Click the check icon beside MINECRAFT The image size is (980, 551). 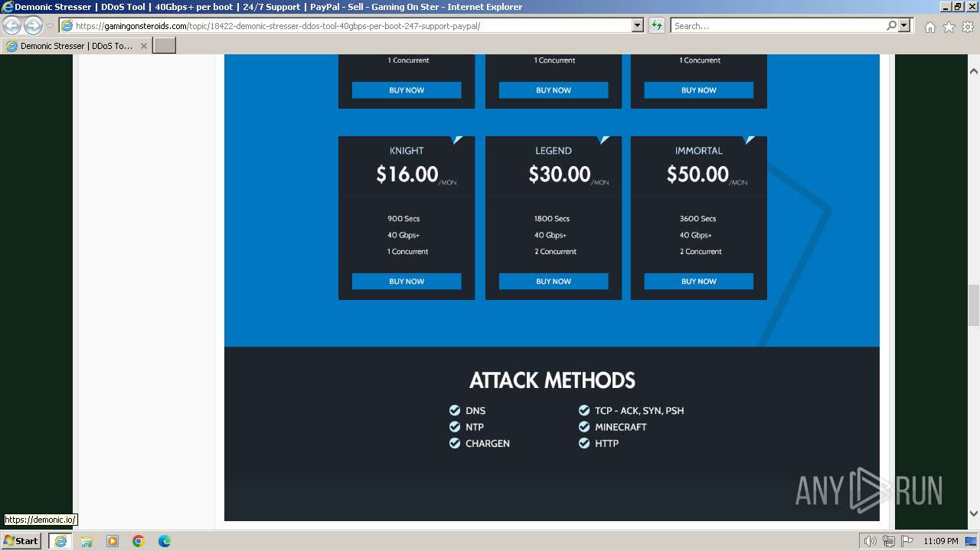click(584, 427)
